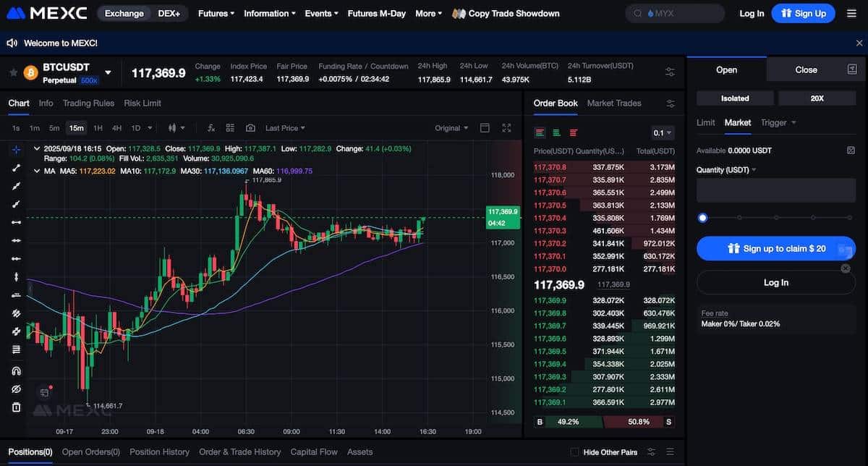Image resolution: width=868 pixels, height=466 pixels.
Task: Select the crosshair cursor drawing tool
Action: click(x=16, y=150)
